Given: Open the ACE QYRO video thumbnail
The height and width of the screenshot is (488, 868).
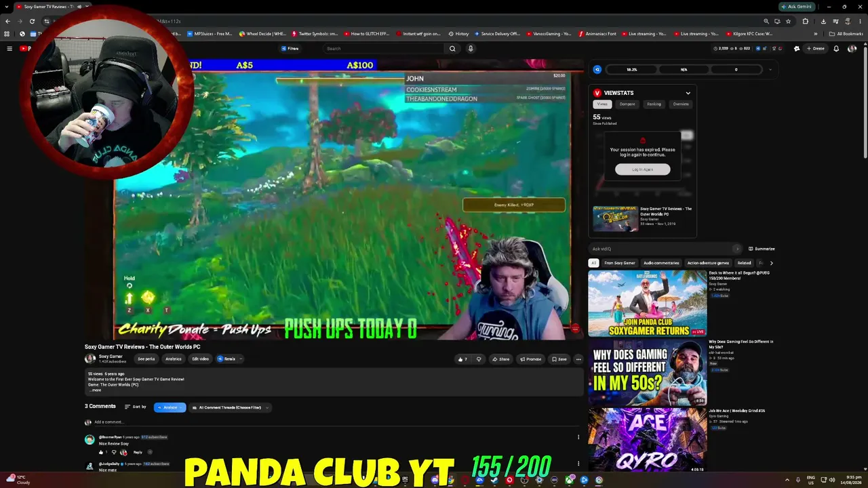Looking at the screenshot, I should point(647,440).
